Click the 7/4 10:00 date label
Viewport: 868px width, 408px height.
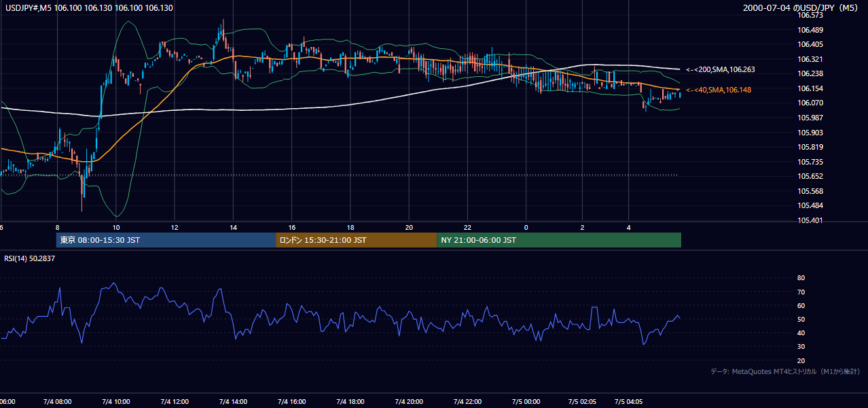pos(116,401)
